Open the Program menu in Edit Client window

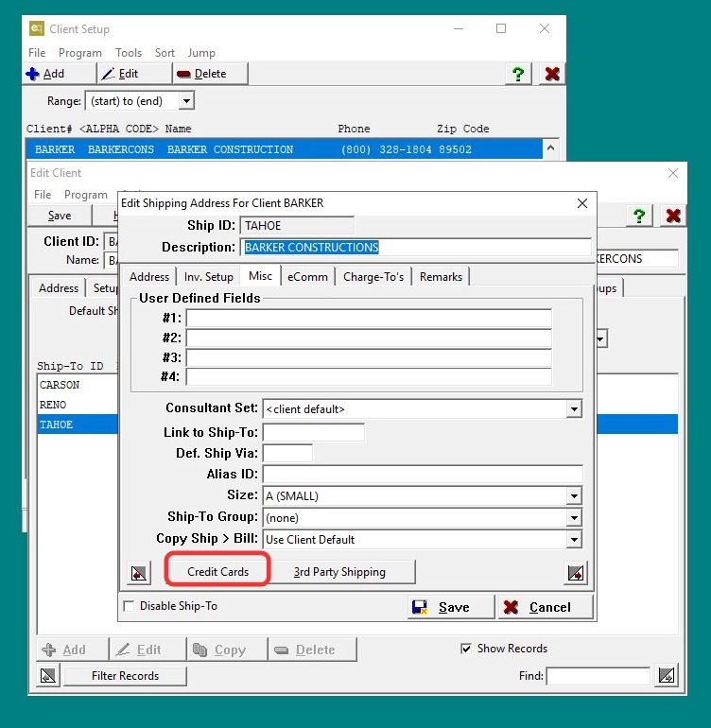(86, 195)
